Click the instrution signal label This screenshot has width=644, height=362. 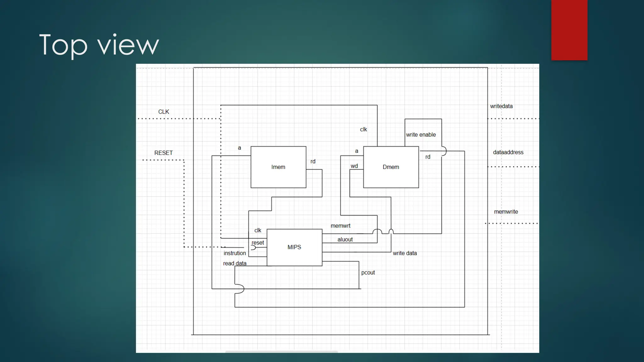click(235, 253)
